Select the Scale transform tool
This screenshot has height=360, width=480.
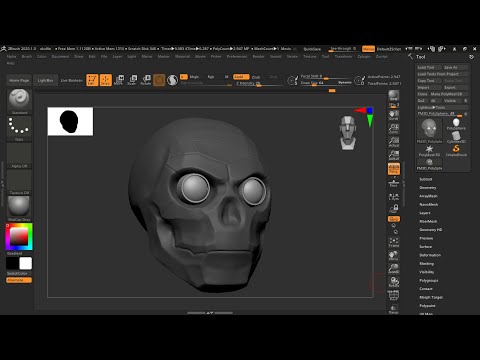tap(132, 80)
